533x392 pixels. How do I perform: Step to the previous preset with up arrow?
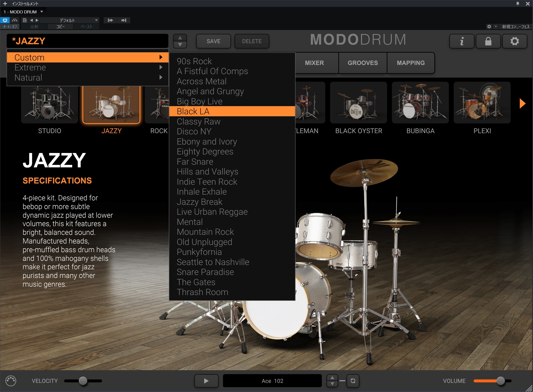180,38
